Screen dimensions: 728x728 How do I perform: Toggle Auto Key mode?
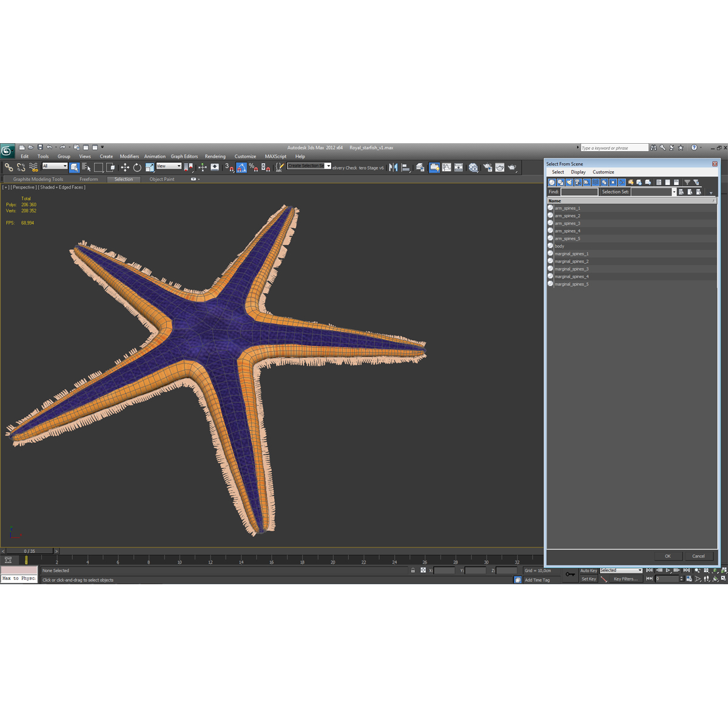pyautogui.click(x=588, y=570)
